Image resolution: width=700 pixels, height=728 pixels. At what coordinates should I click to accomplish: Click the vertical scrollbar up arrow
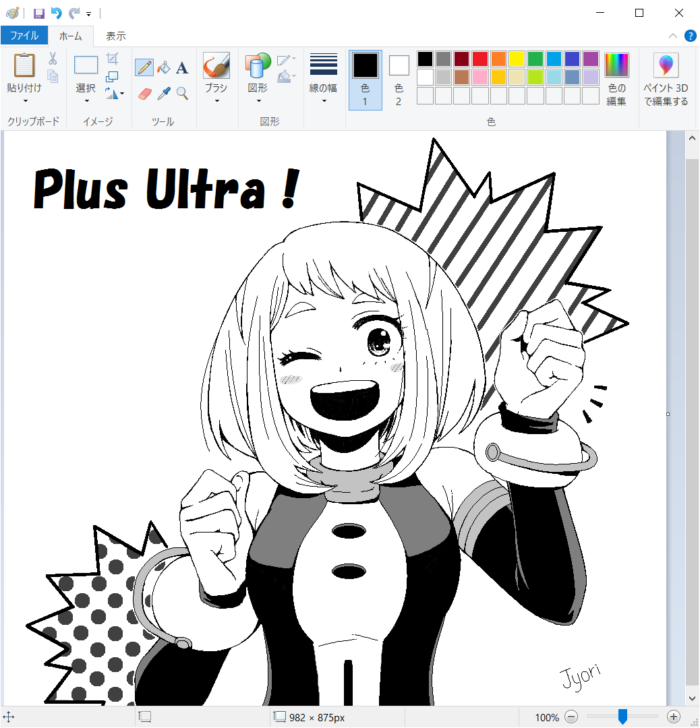click(692, 138)
